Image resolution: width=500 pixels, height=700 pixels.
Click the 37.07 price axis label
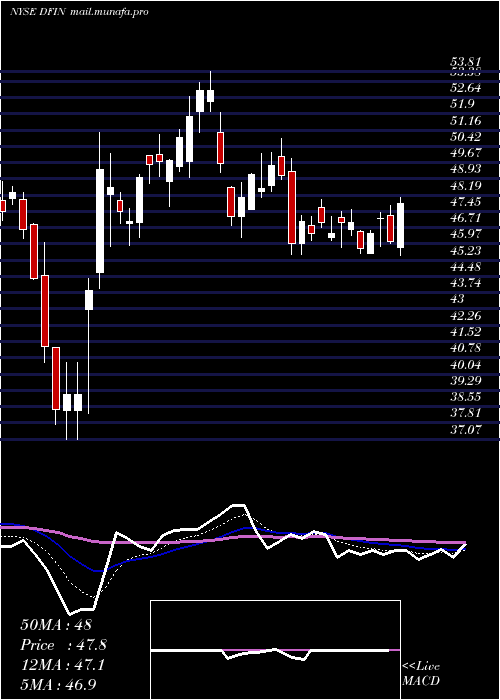(466, 429)
